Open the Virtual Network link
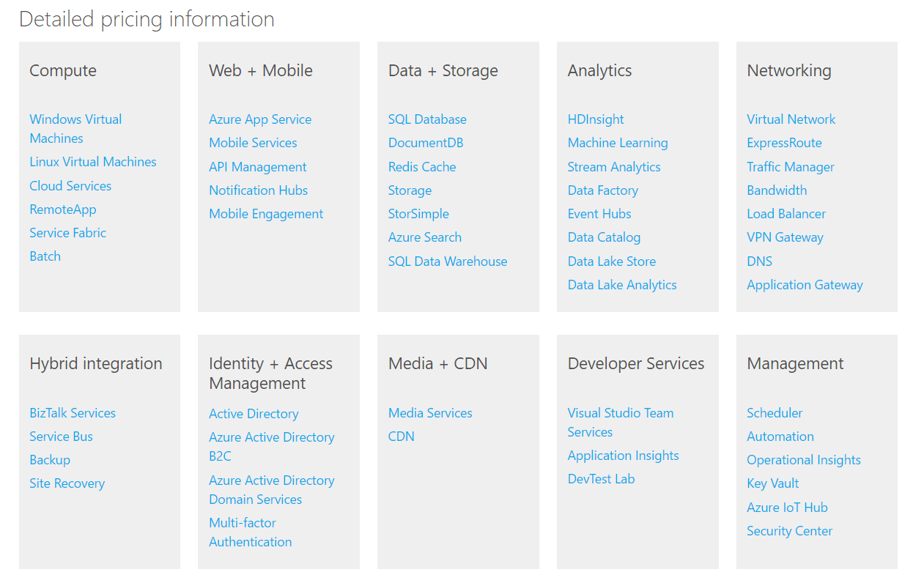 (791, 119)
